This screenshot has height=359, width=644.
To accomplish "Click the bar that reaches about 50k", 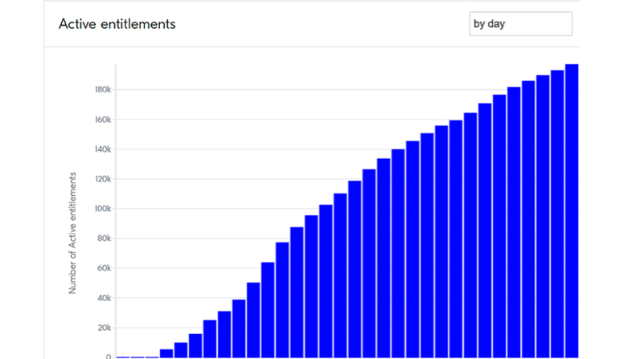I will (x=253, y=320).
